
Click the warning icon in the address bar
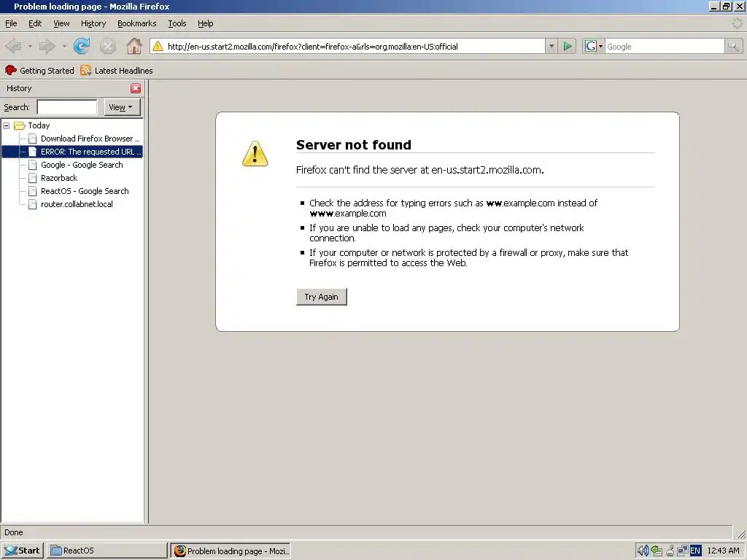(158, 46)
